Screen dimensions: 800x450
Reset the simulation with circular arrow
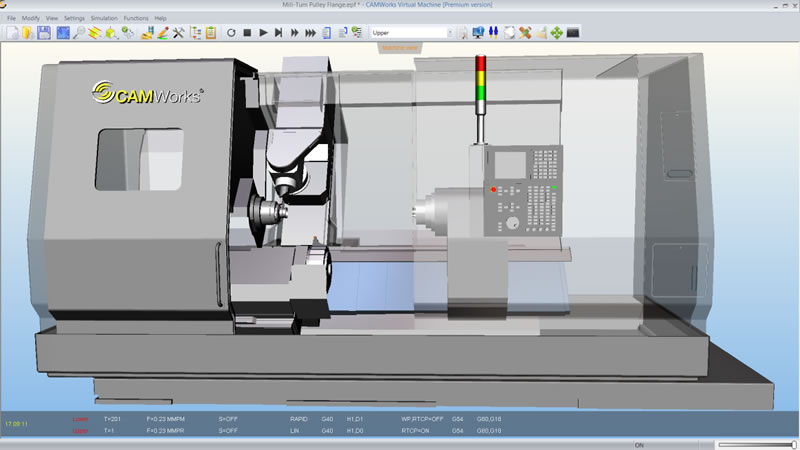pos(231,33)
